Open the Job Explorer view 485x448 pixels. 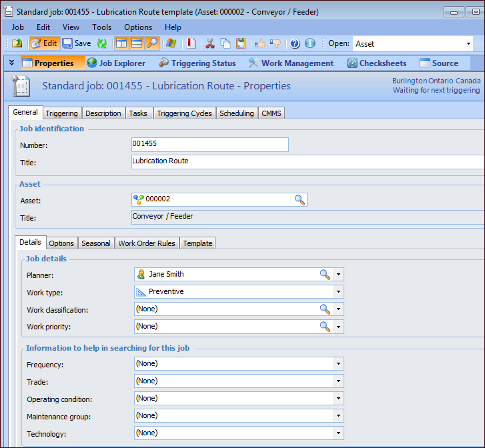115,63
